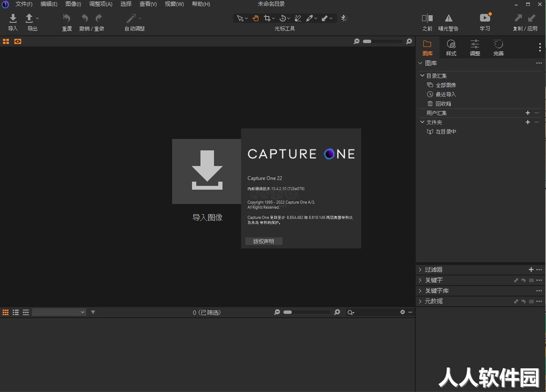The height and width of the screenshot is (392, 546).
Task: Click the Copy adjustments up-arrow icon
Action: click(518, 18)
